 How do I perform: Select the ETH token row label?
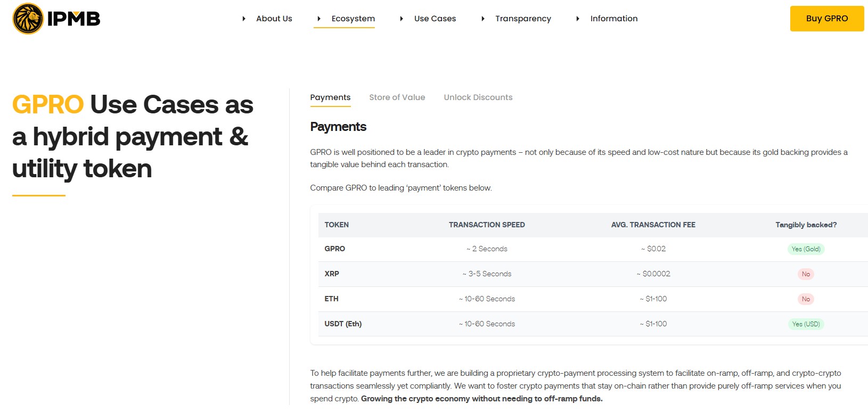(x=331, y=299)
